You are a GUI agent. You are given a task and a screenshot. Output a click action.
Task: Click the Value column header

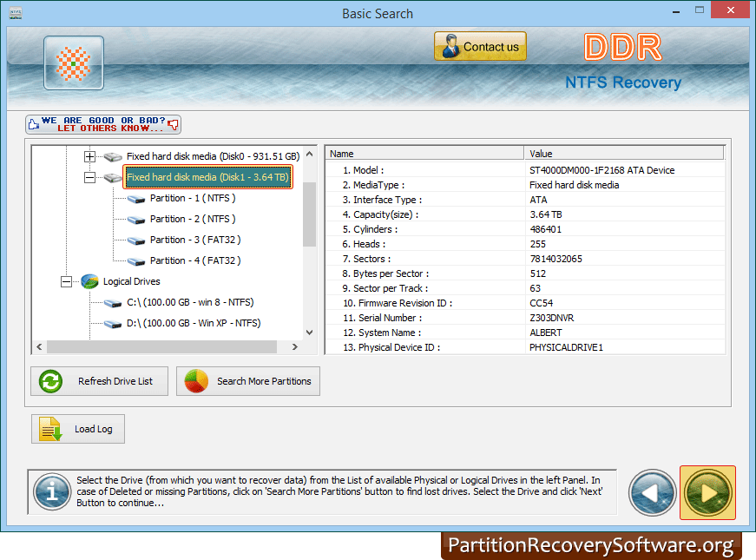coord(624,154)
